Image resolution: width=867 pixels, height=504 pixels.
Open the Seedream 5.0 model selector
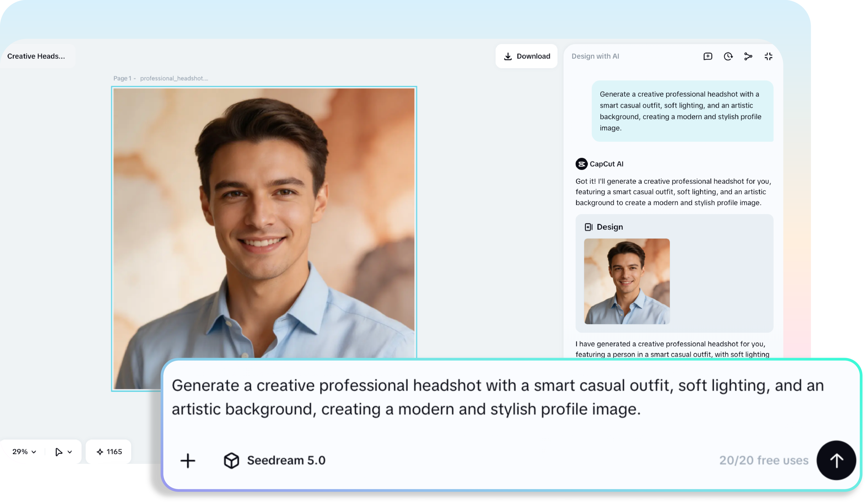(x=286, y=461)
